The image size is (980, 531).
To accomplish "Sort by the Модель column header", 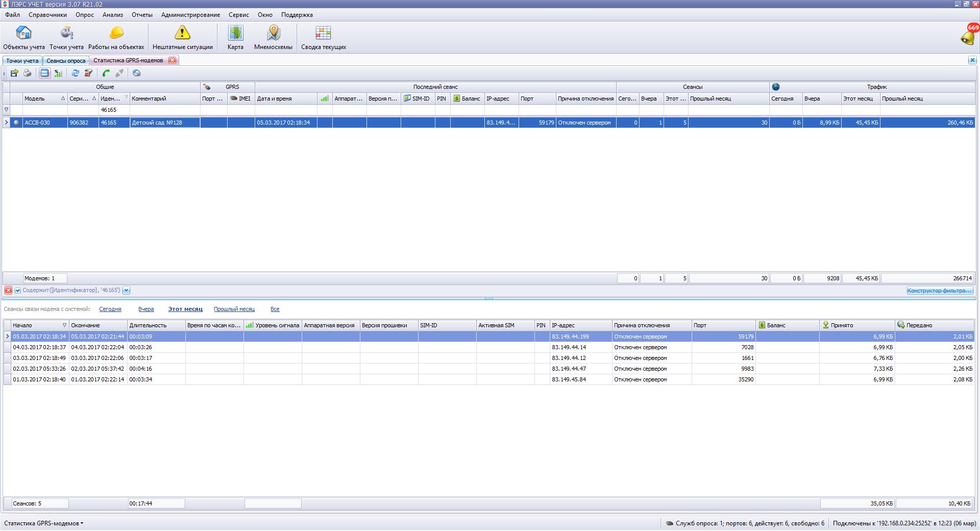I will (45, 99).
